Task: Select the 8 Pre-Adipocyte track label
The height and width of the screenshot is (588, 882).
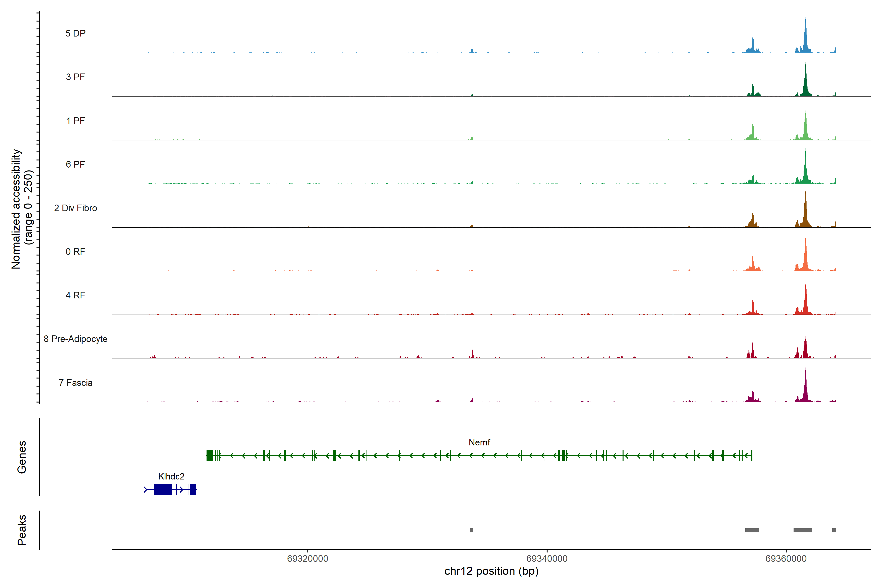Action: click(x=75, y=339)
